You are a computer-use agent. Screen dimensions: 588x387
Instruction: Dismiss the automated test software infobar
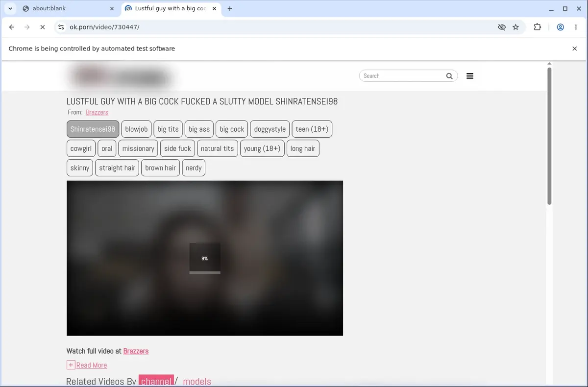coord(575,48)
